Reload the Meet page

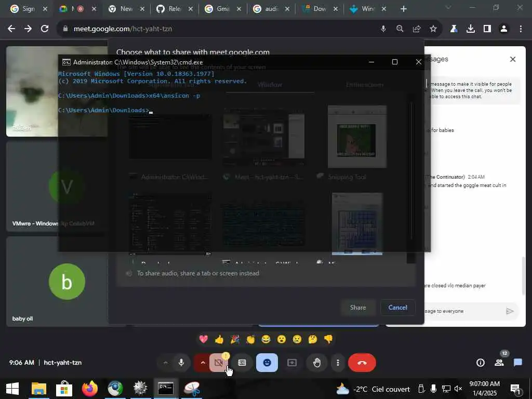tap(45, 29)
